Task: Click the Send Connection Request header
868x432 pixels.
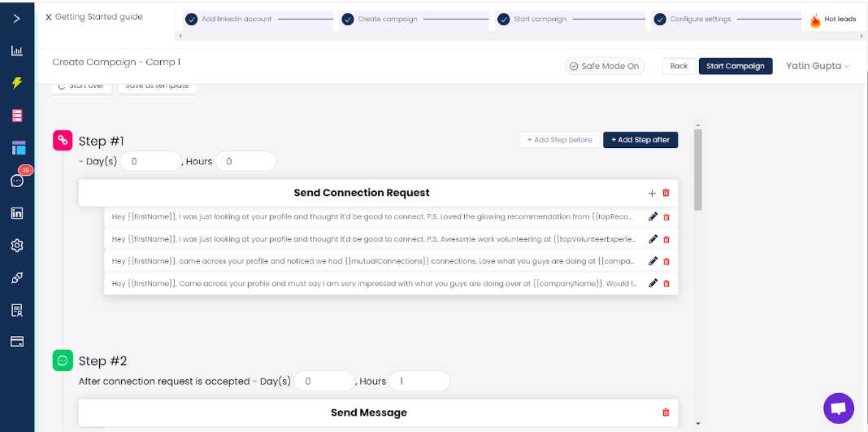Action: pos(362,193)
